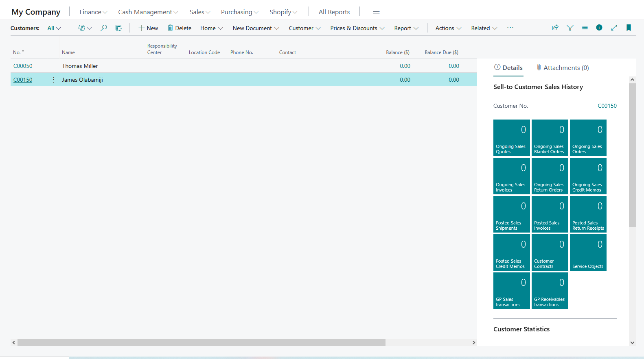The image size is (644, 359).
Task: Click the Share icon
Action: pos(555,28)
